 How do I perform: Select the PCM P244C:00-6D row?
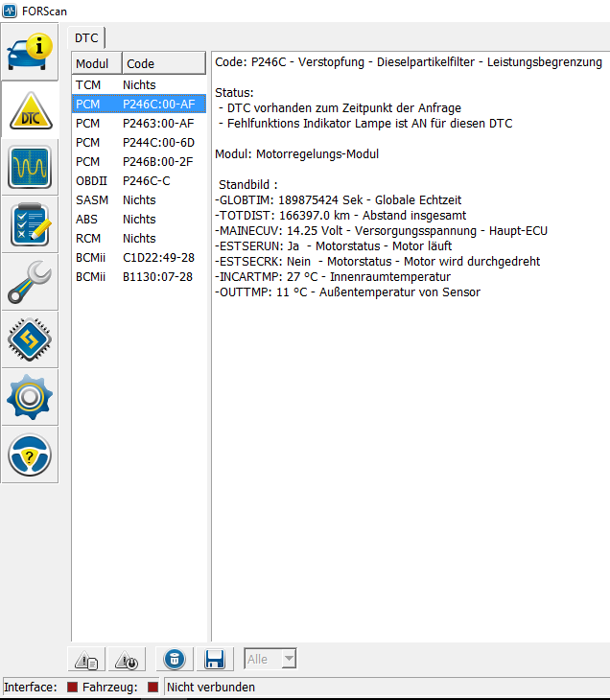click(x=139, y=143)
